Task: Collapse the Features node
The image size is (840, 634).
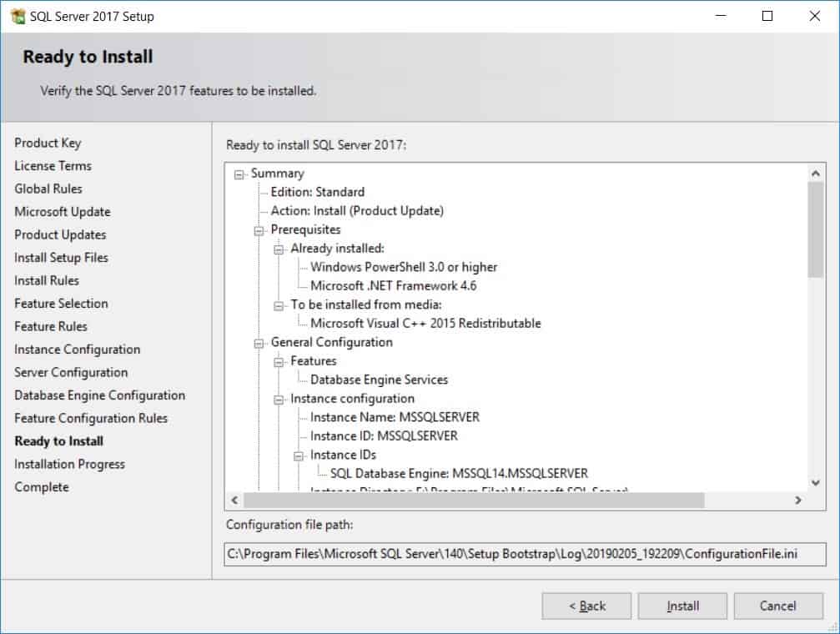Action: [279, 362]
